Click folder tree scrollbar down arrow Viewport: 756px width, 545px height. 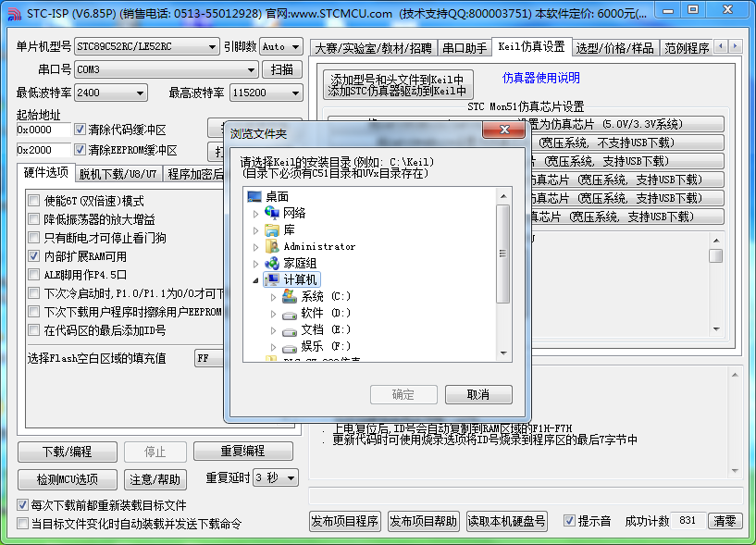tap(503, 353)
